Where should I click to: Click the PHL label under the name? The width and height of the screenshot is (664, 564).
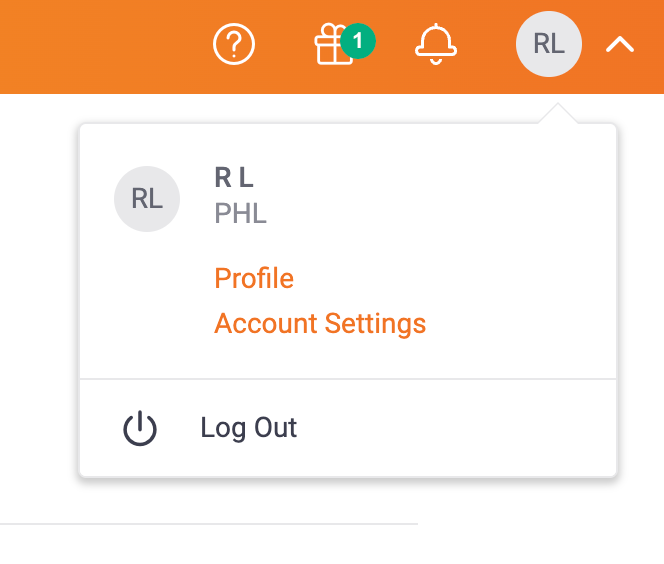(x=240, y=214)
